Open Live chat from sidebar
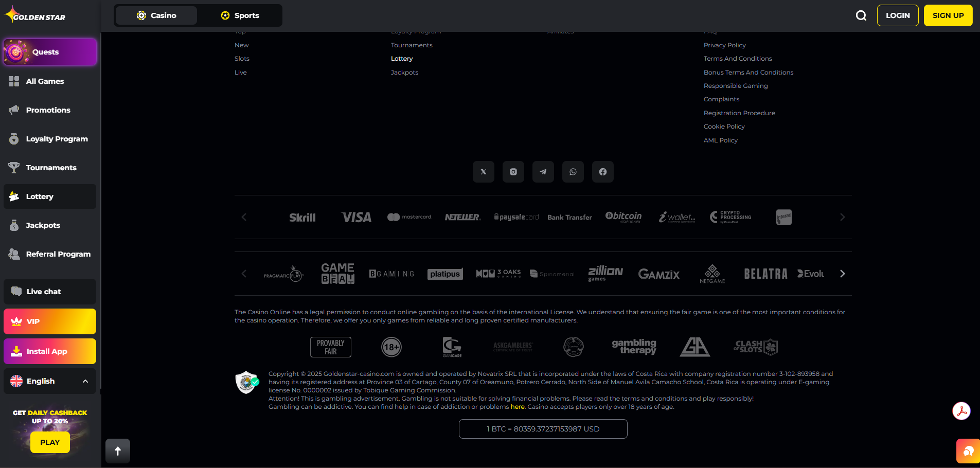This screenshot has width=980, height=468. pyautogui.click(x=50, y=292)
